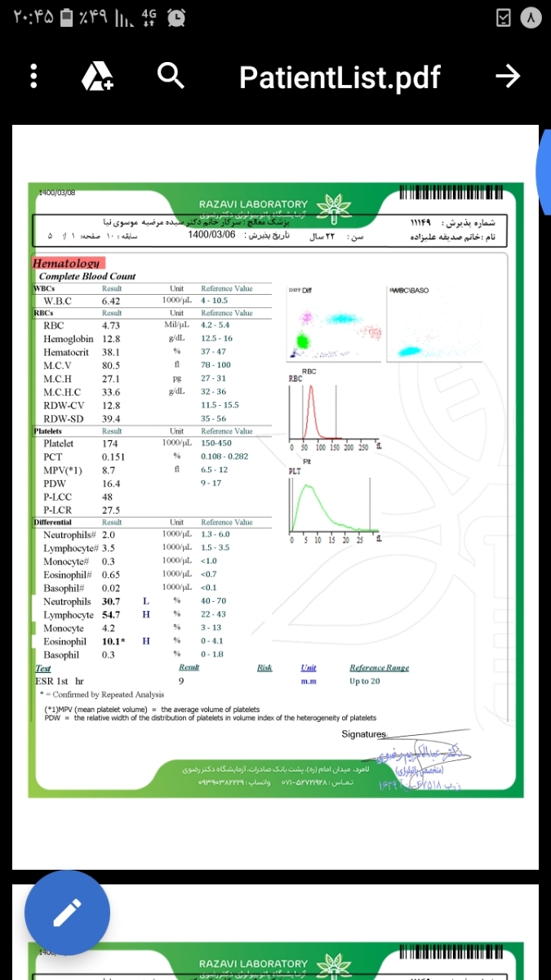Viewport: 551px width, 980px height.
Task: Tap the Hematology heading
Action: [66, 263]
